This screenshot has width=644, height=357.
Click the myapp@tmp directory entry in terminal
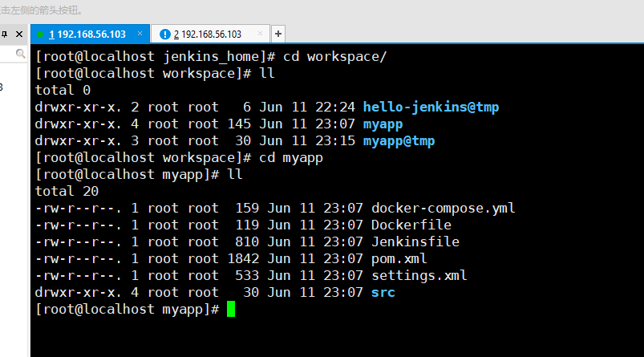(399, 141)
